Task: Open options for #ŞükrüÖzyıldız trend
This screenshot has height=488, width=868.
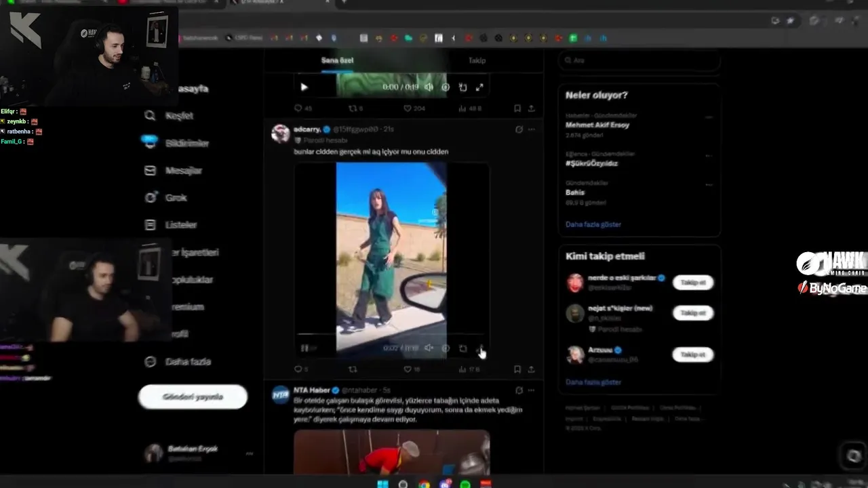Action: tap(709, 155)
